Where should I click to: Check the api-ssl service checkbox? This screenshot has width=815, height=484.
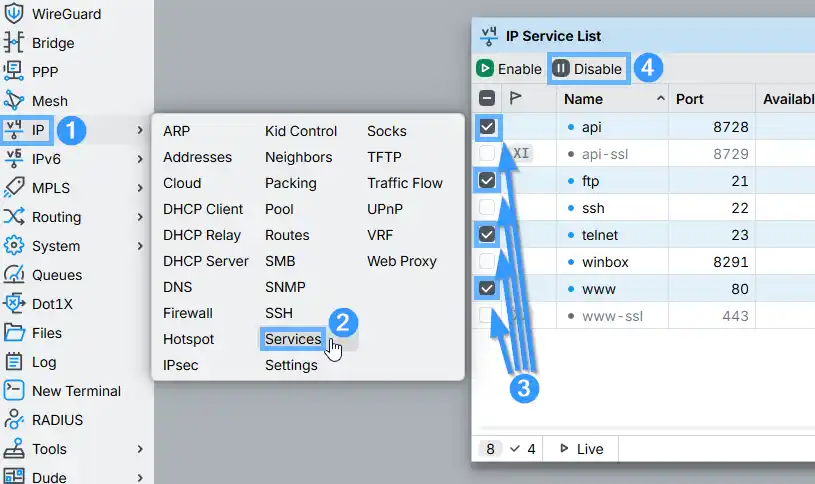click(x=487, y=154)
